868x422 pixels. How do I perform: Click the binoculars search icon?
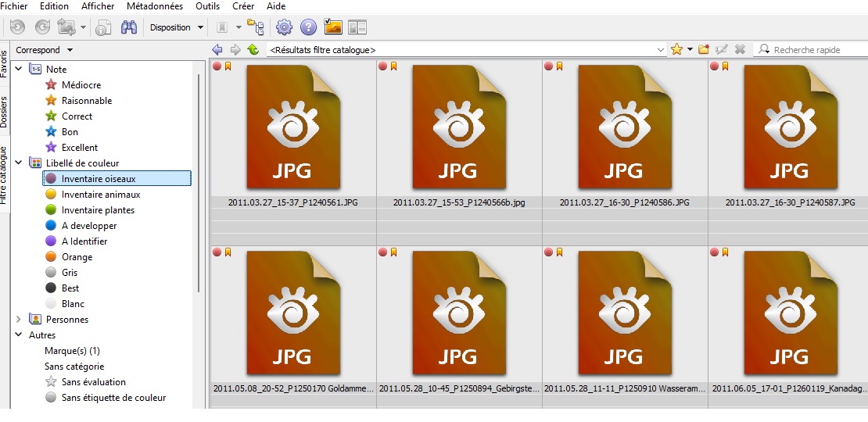pyautogui.click(x=129, y=27)
